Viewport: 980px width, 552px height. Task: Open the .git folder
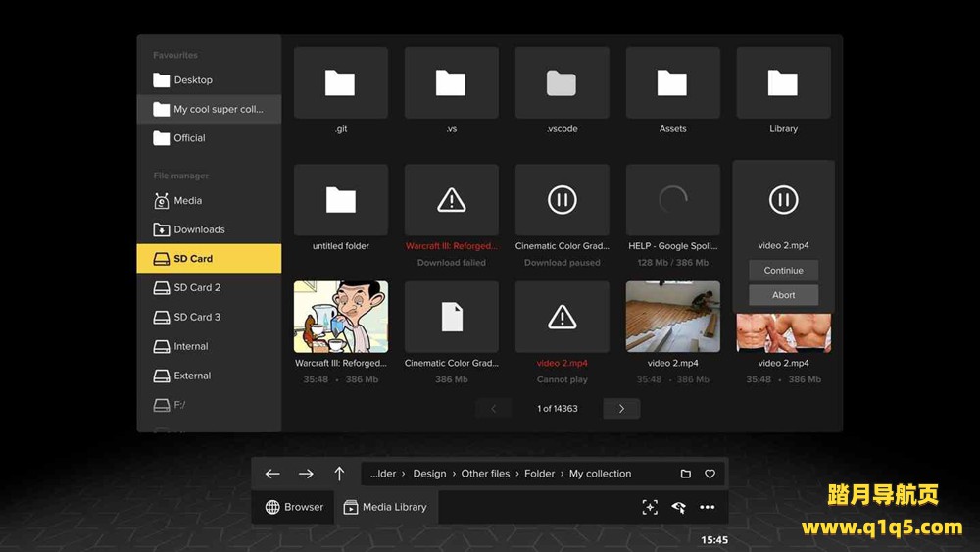(341, 82)
